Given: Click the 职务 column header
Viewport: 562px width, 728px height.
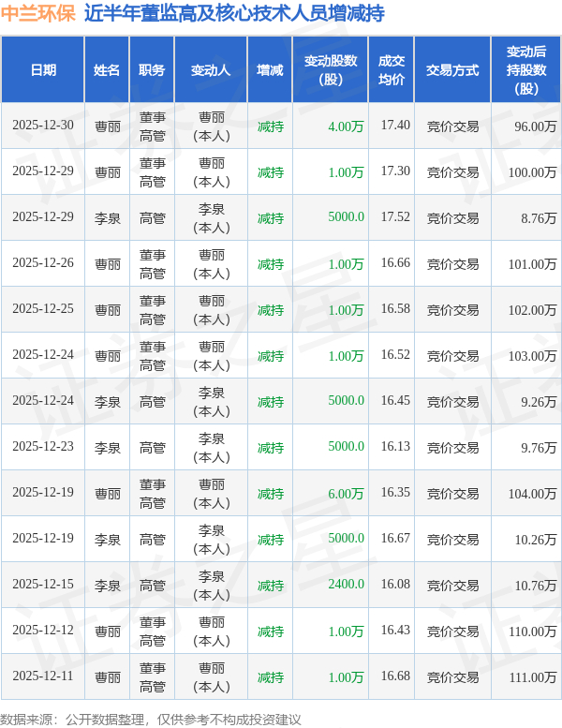Looking at the screenshot, I should coord(152,69).
